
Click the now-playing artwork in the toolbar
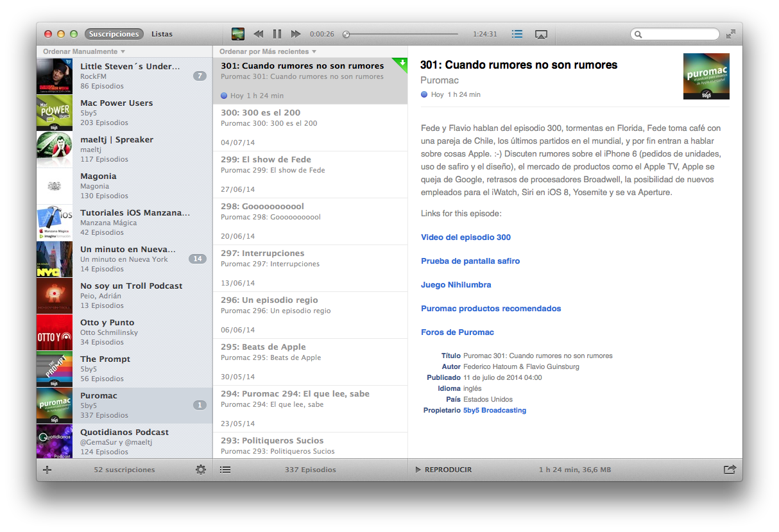(238, 34)
